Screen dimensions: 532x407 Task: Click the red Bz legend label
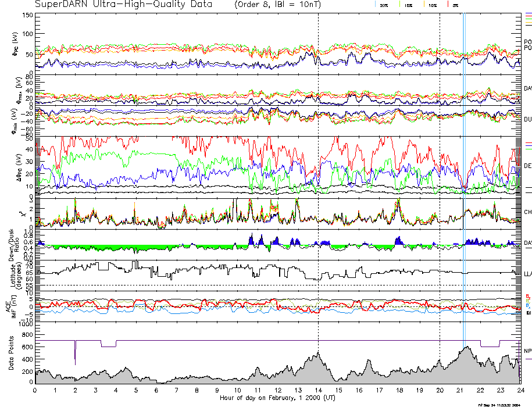[527, 296]
